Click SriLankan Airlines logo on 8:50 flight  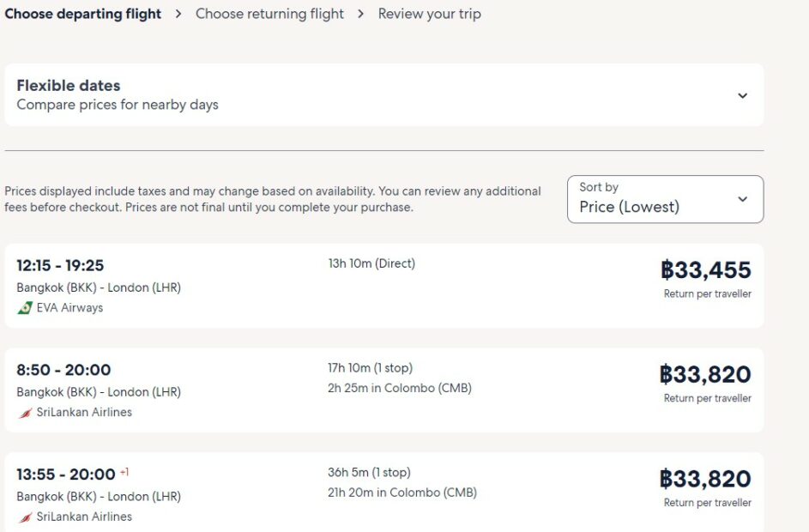pos(25,413)
